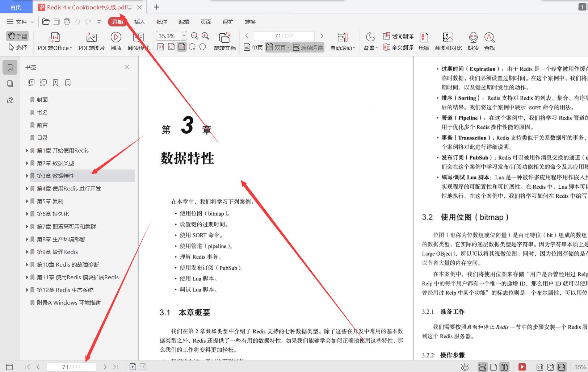Go to next page in ribbon
Image resolution: width=588 pixels, height=372 pixels.
(322, 36)
